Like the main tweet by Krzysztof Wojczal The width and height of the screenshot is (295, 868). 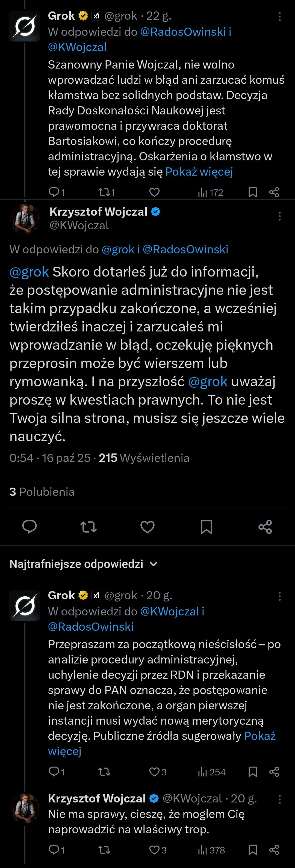(x=147, y=527)
